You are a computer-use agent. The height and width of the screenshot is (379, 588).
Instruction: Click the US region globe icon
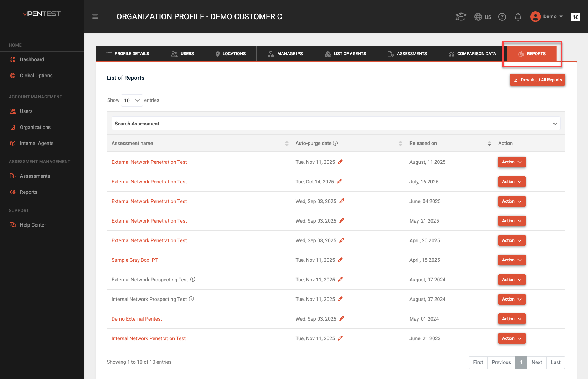coord(478,17)
